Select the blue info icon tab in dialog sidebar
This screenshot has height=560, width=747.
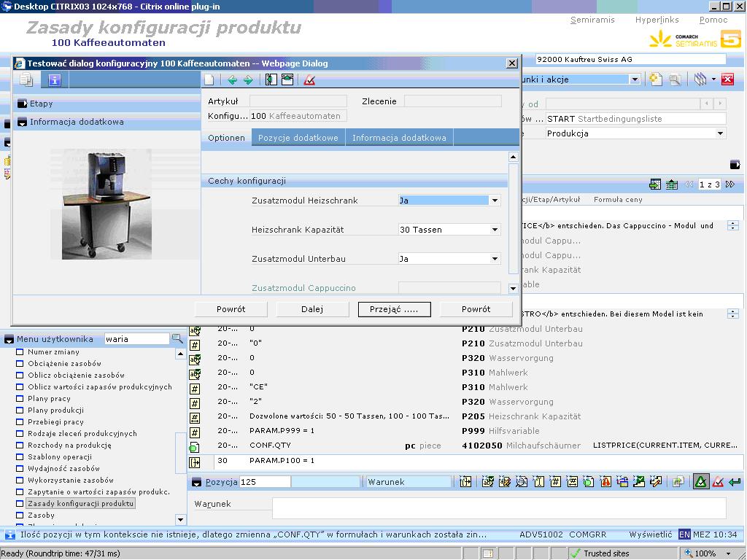coord(54,79)
